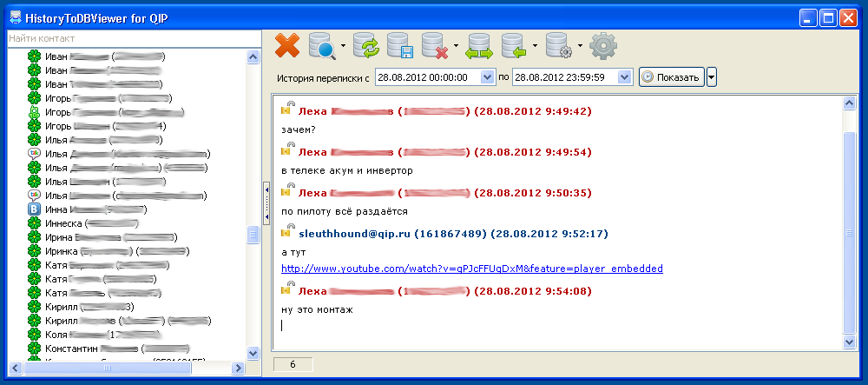The image size is (868, 385).
Task: Click the contact list vertical scrollbar thumb
Action: (253, 236)
